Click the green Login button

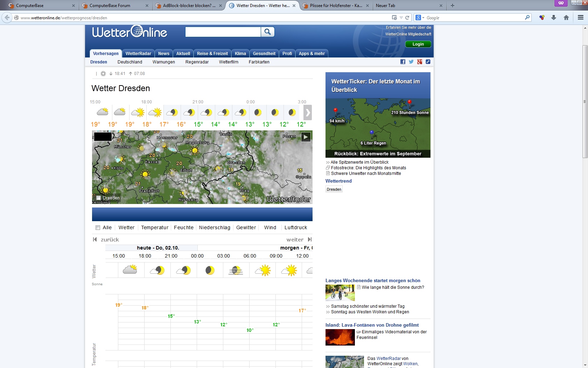tap(418, 44)
